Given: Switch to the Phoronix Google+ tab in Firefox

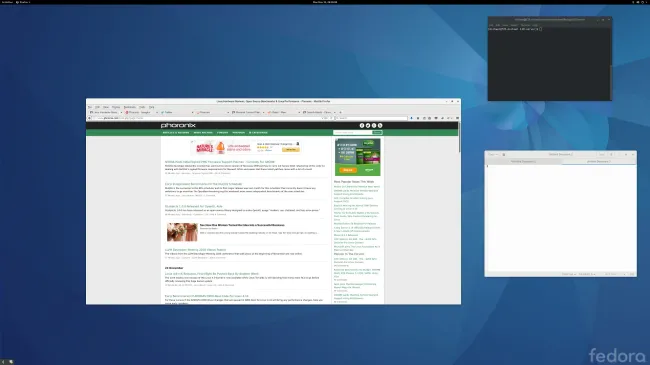Looking at the screenshot, I should pyautogui.click(x=141, y=112).
